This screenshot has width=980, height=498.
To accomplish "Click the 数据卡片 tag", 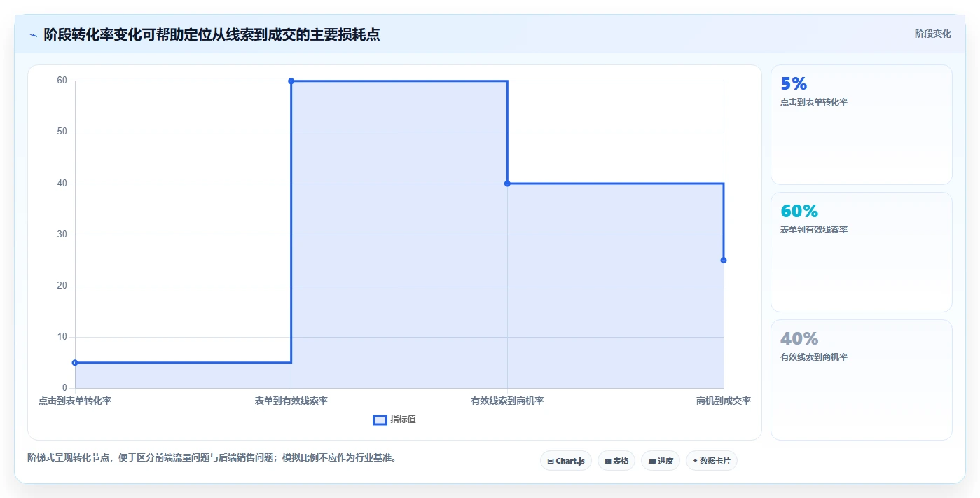I will (x=712, y=461).
